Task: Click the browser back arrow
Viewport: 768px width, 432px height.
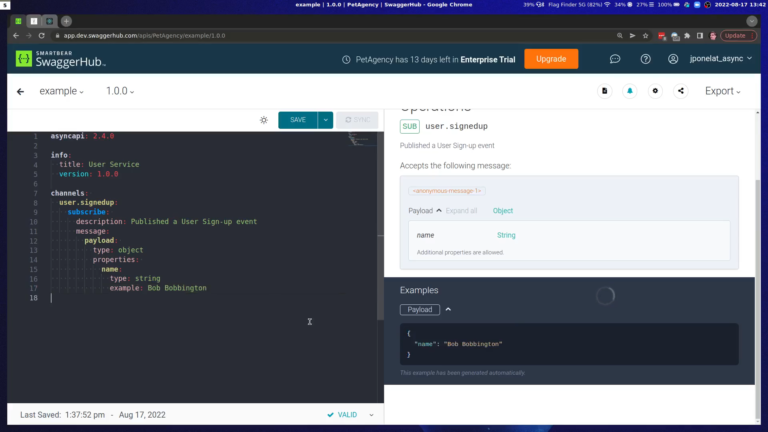Action: [16, 36]
